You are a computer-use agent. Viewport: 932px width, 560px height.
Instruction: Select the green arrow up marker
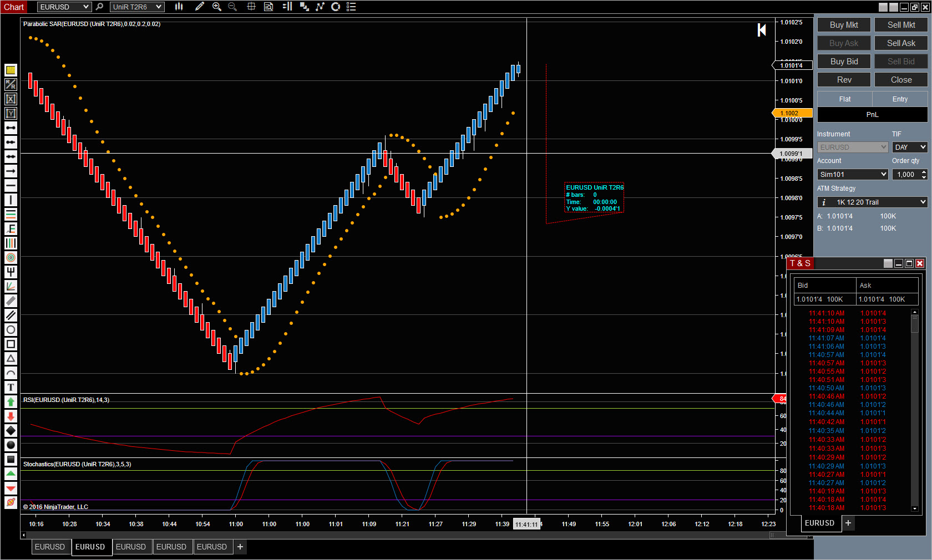[x=11, y=401]
